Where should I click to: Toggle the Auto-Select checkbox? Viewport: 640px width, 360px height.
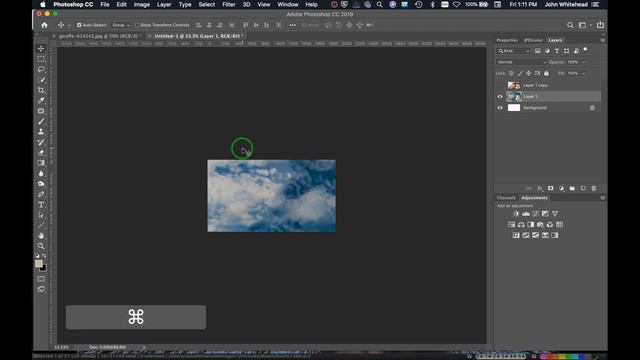click(x=79, y=25)
